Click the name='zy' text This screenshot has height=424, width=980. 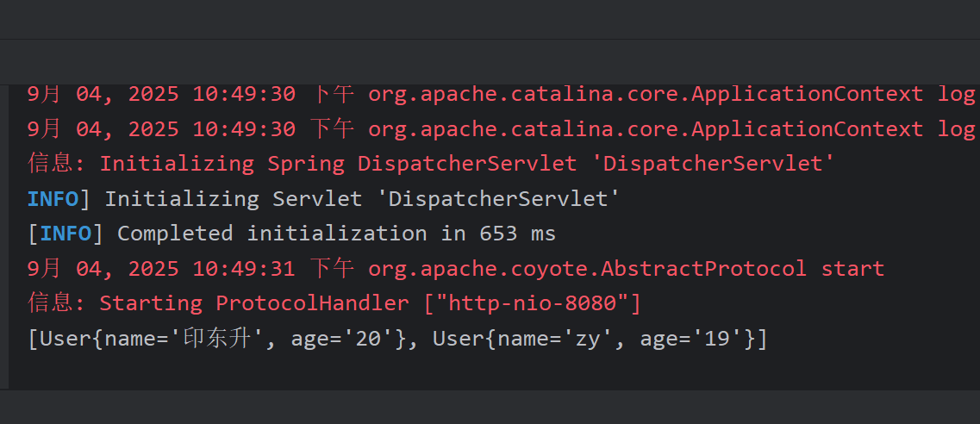555,339
